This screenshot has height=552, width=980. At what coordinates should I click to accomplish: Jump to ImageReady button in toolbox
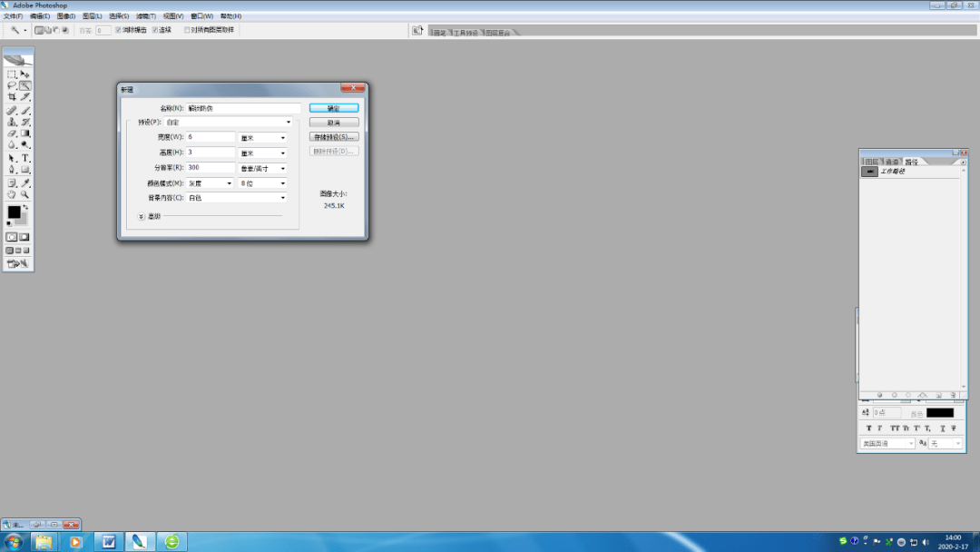17,264
